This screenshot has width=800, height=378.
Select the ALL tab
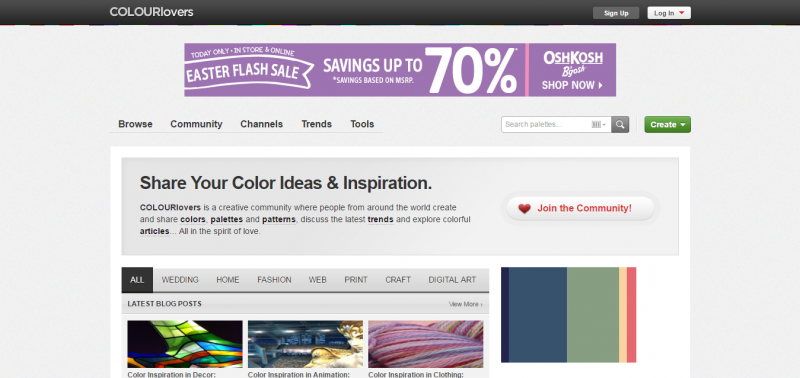137,280
